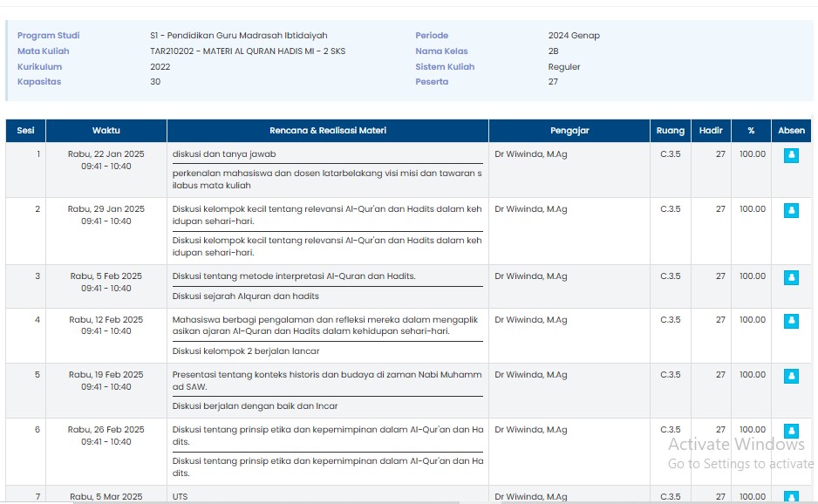Select the Rencana & Realisasi Materi header

coord(327,131)
